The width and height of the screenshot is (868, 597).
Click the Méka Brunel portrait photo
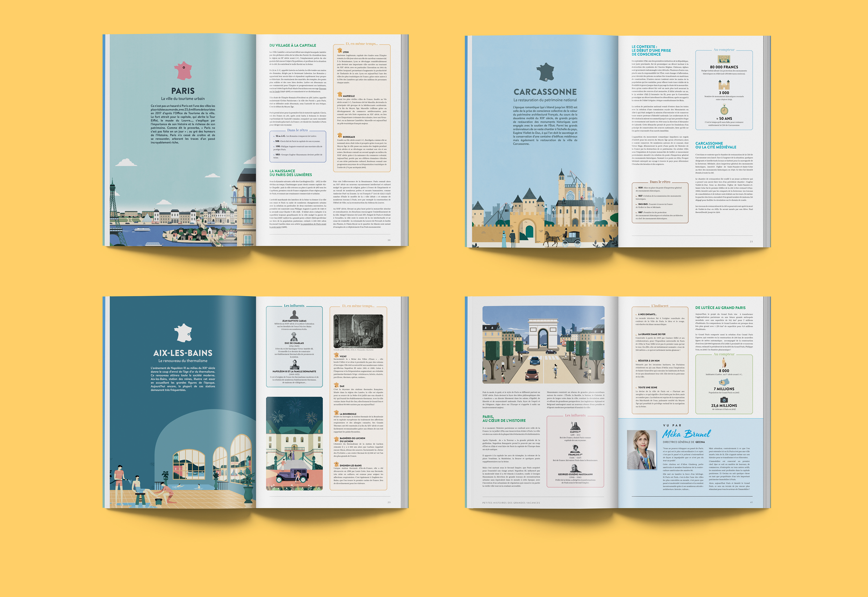click(642, 450)
